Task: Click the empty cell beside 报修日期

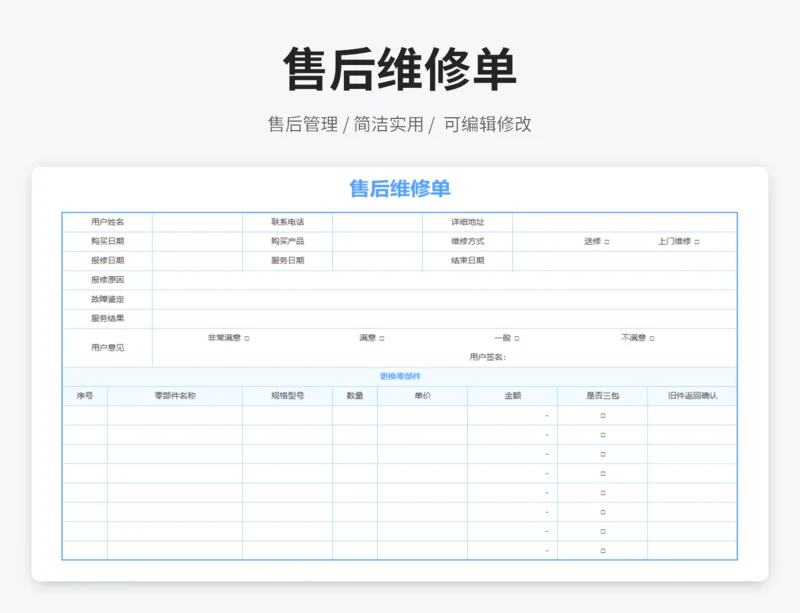Action: pos(197,261)
